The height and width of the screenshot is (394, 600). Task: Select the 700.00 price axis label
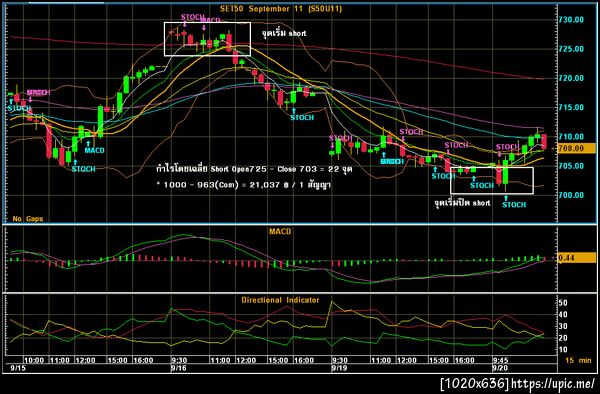click(x=571, y=195)
